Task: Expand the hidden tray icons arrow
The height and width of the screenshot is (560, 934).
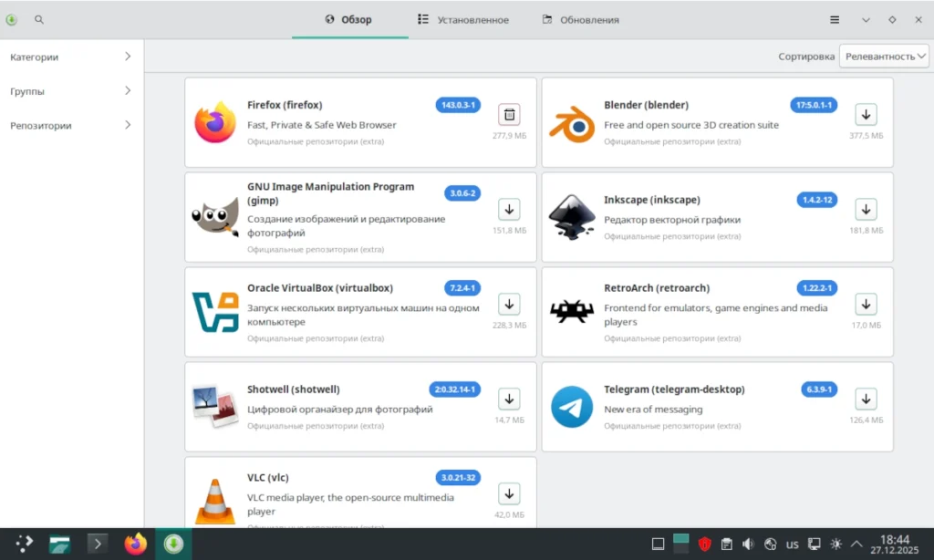Action: [856, 544]
